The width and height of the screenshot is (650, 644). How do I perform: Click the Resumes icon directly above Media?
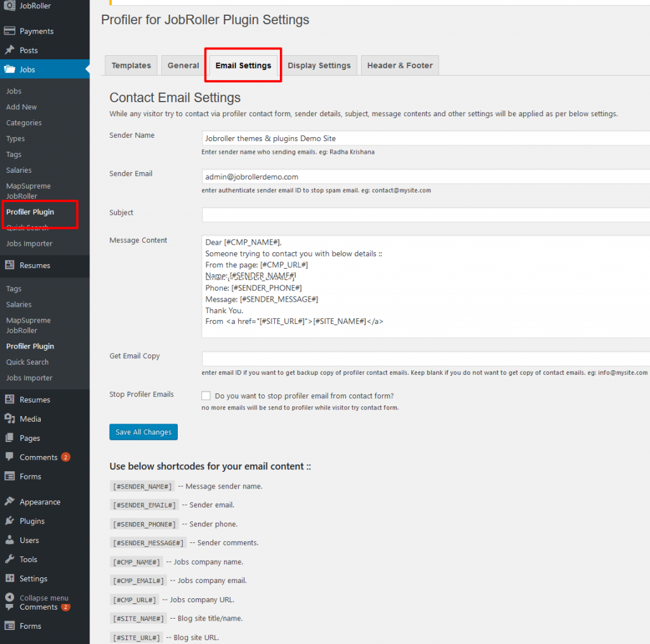(x=10, y=399)
